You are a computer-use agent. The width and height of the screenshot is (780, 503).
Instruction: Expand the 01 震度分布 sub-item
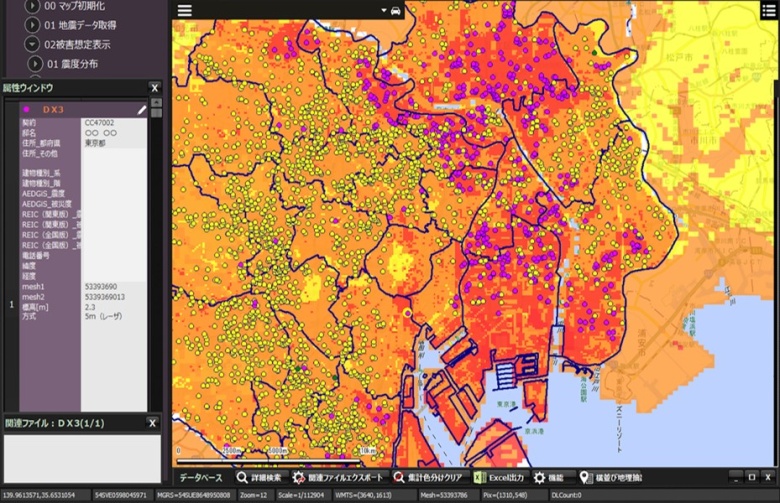tap(36, 64)
